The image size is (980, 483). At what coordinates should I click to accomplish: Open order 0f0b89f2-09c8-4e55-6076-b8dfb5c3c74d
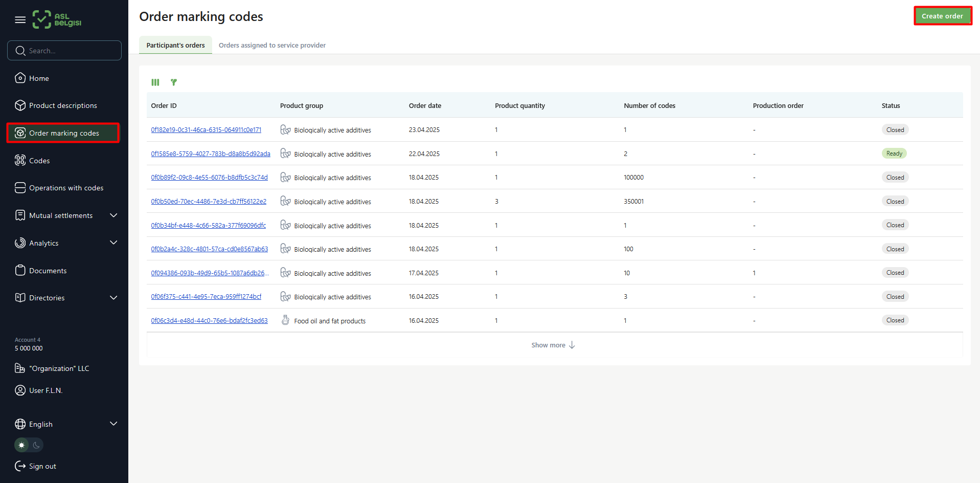209,178
